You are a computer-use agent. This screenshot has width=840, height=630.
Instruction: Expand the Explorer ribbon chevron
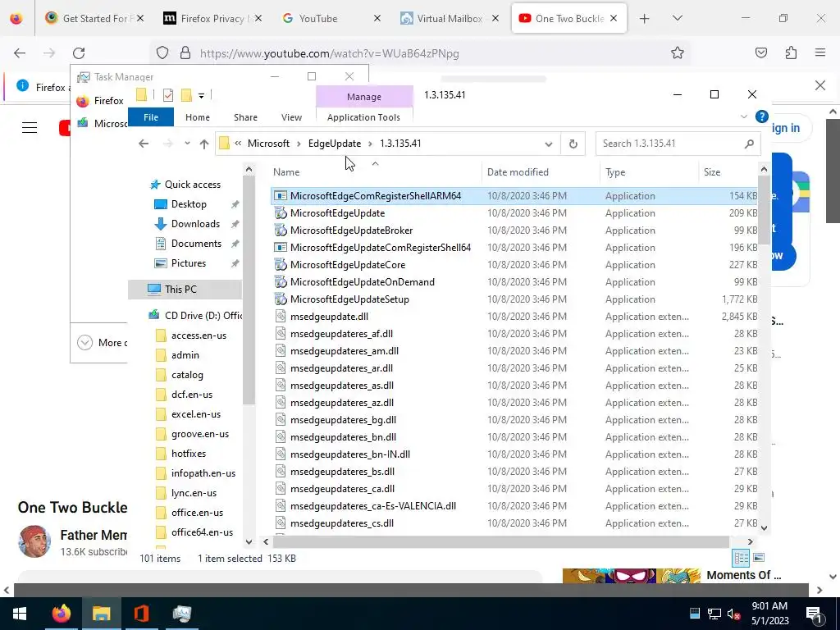[x=743, y=116]
